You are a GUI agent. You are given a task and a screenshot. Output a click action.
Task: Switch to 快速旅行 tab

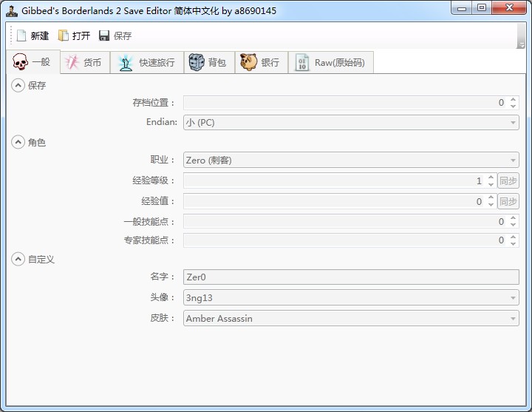point(147,62)
